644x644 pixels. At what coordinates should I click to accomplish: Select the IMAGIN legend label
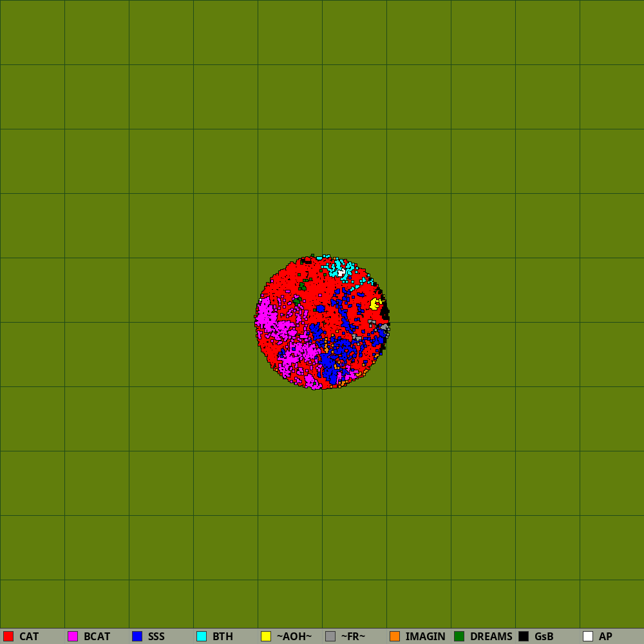(x=426, y=636)
